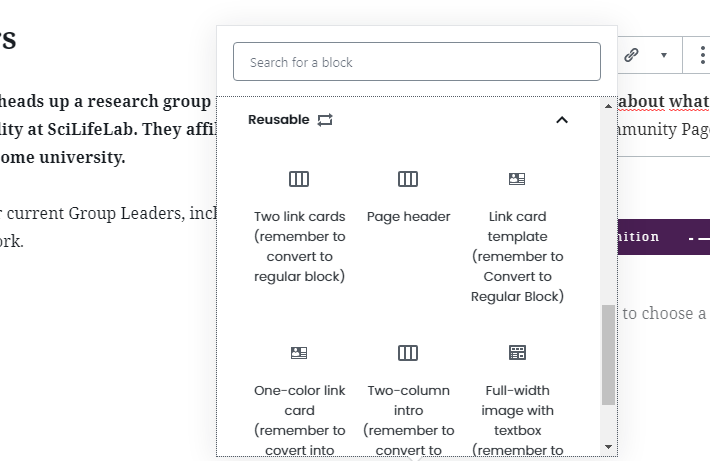710x461 pixels.
Task: Click the Two-column intro block icon
Action: coord(408,353)
